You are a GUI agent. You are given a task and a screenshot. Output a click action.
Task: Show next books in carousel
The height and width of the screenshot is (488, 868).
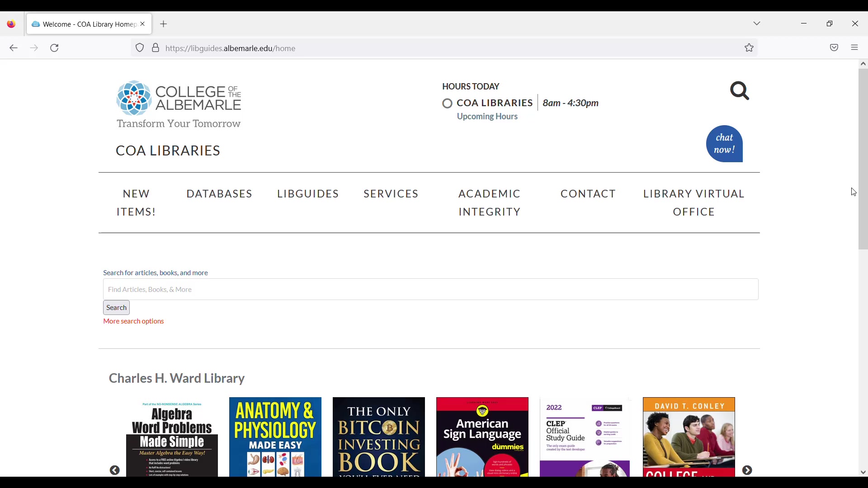(748, 470)
